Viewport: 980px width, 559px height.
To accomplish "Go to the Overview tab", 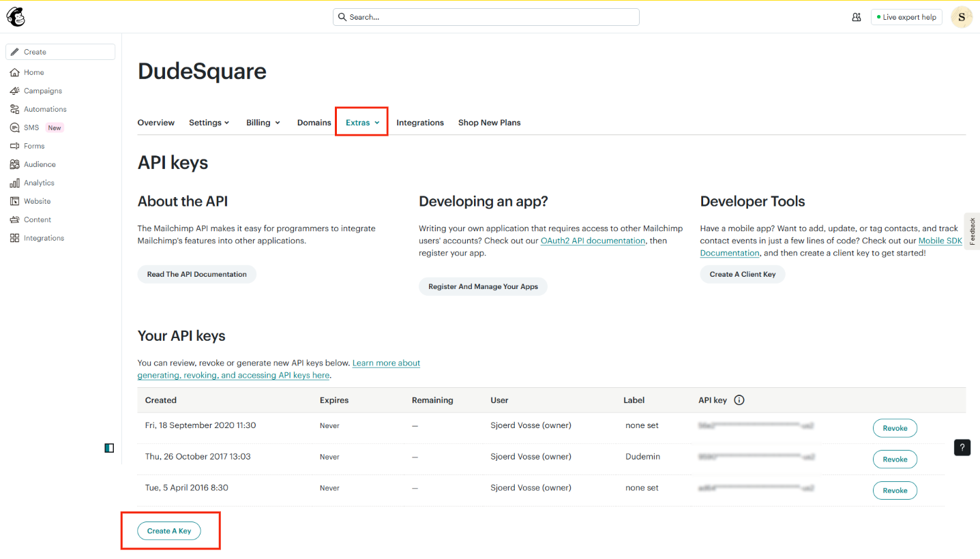I will click(x=156, y=123).
